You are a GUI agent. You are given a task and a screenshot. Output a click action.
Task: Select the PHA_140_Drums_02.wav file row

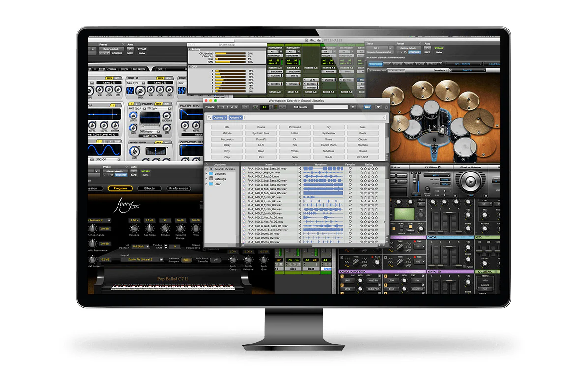click(313, 238)
